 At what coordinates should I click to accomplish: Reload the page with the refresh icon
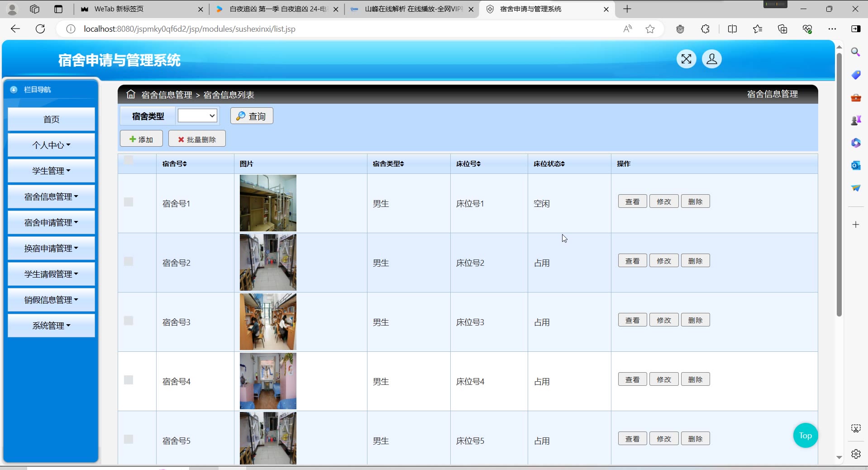tap(40, 29)
